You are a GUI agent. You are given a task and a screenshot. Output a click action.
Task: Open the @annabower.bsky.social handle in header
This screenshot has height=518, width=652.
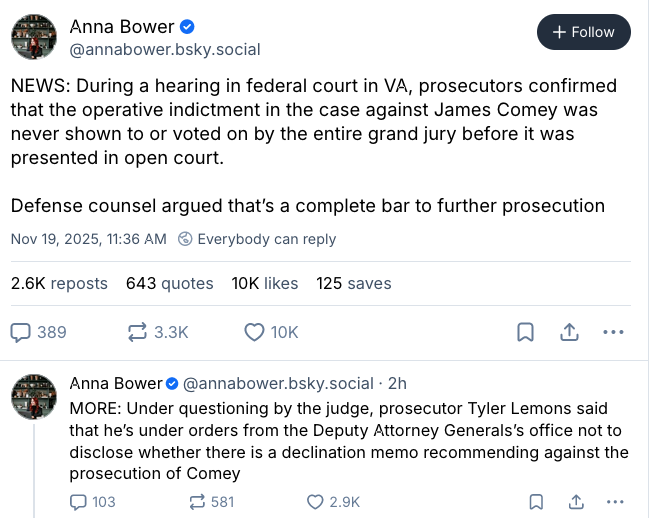(165, 49)
